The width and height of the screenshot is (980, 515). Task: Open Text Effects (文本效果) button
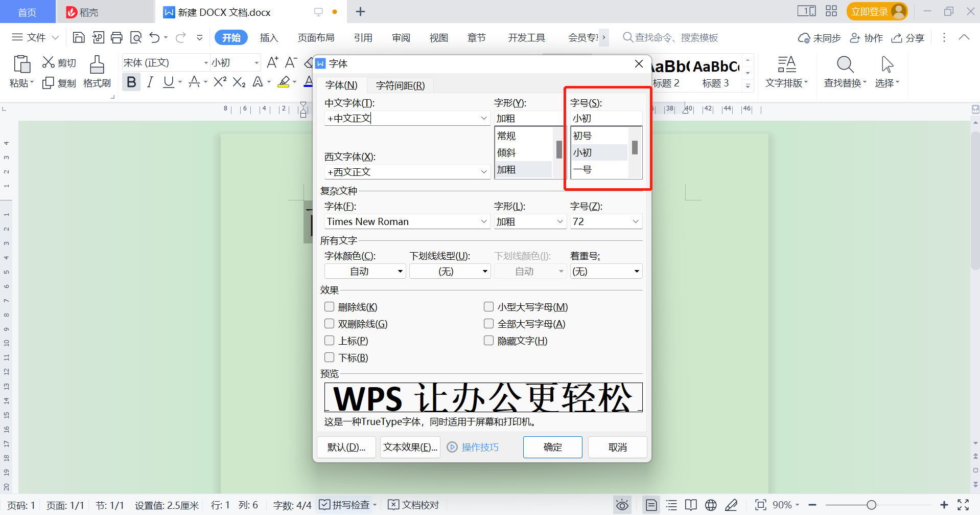pos(410,447)
